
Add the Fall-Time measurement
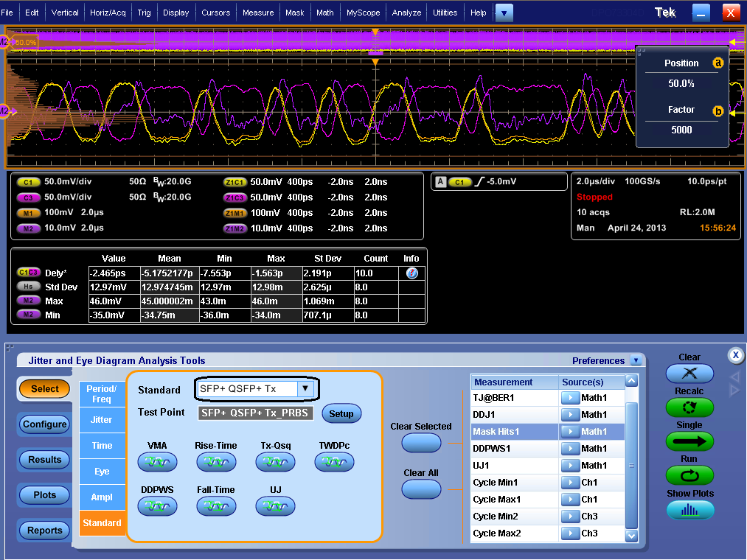[x=216, y=505]
